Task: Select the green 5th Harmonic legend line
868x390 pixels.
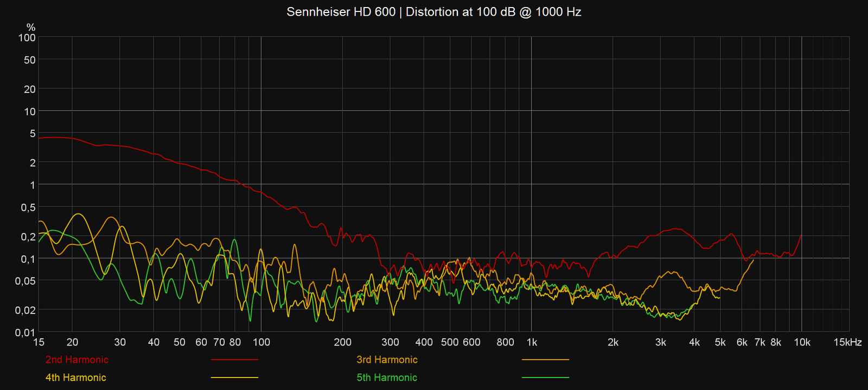Action: [x=545, y=378]
